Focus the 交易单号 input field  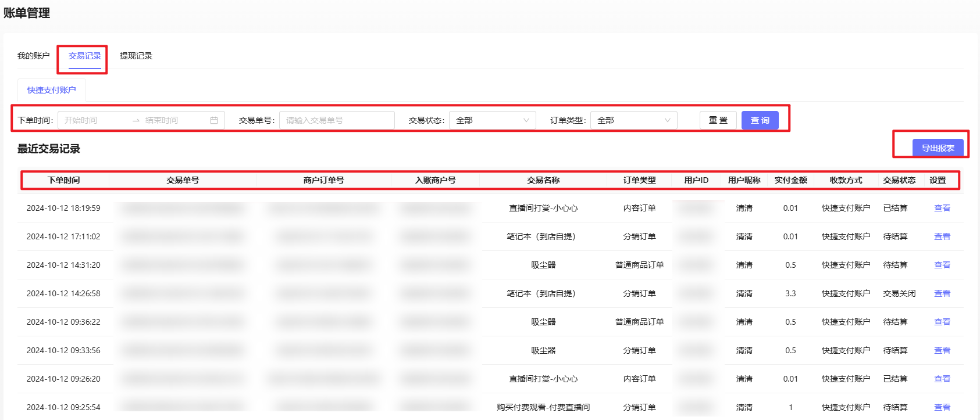(336, 120)
